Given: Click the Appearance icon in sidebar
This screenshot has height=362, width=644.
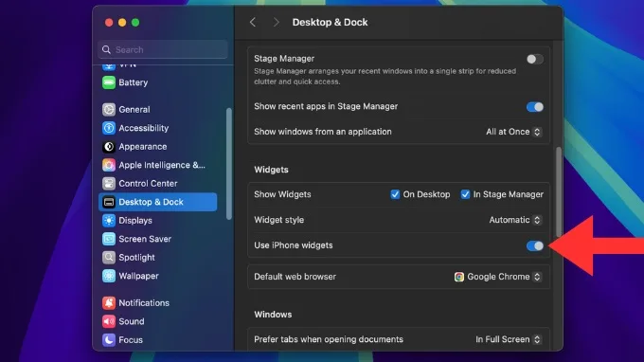Looking at the screenshot, I should 109,147.
